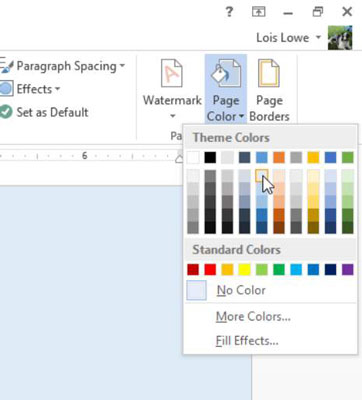Open Fill Effects... option

point(247,341)
